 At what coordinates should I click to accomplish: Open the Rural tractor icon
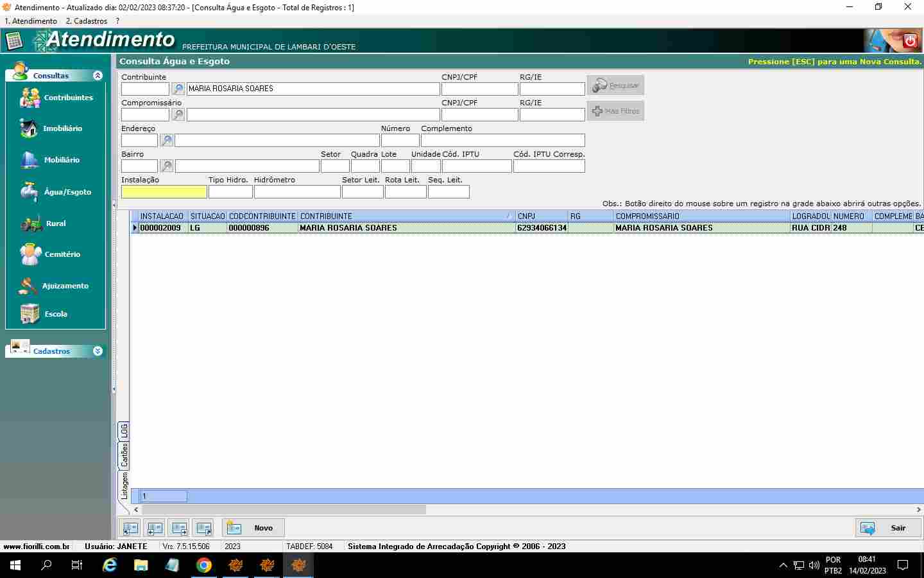pyautogui.click(x=31, y=223)
